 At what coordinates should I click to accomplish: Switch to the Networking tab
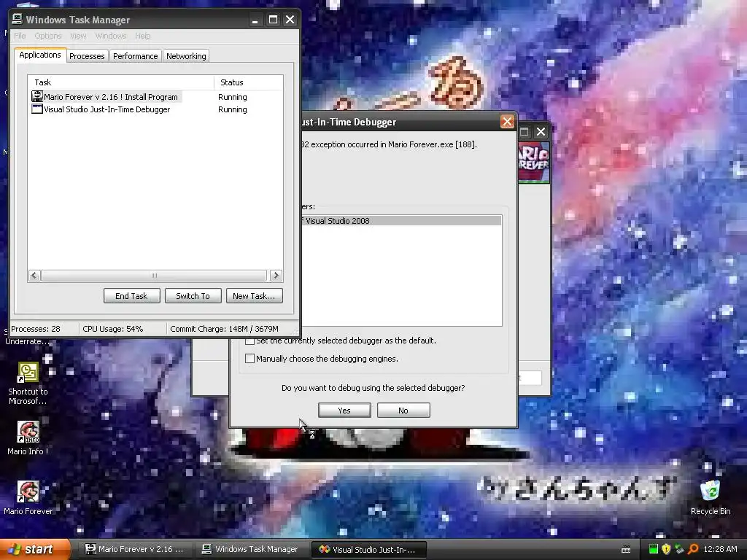pyautogui.click(x=186, y=55)
